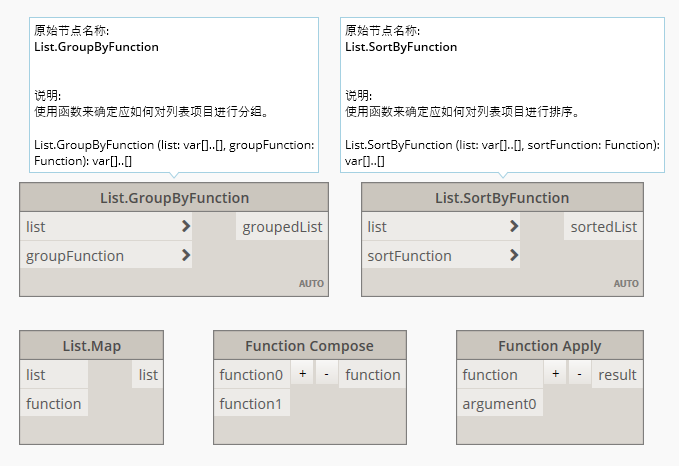Click the function0 input on Function Compose
Image resolution: width=679 pixels, height=466 pixels.
click(251, 375)
